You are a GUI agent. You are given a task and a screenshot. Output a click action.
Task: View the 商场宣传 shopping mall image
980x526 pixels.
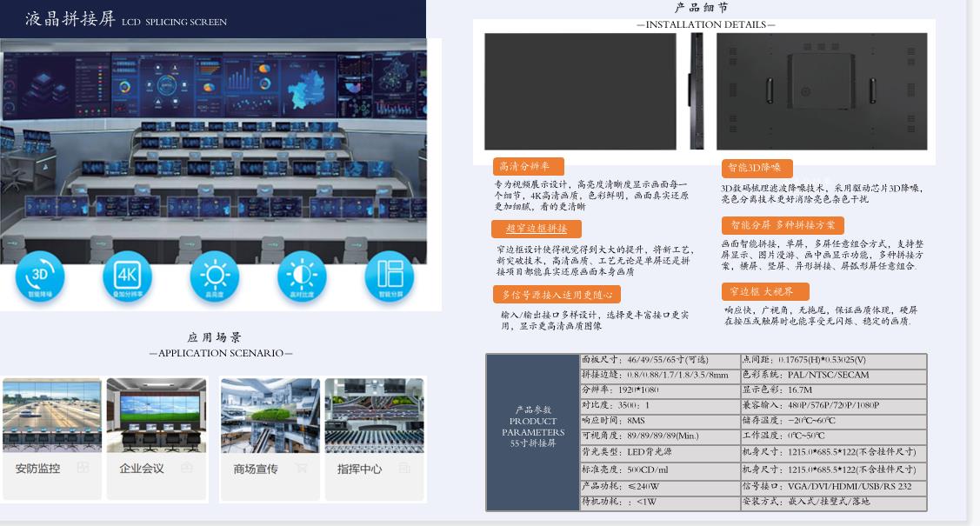pyautogui.click(x=270, y=415)
